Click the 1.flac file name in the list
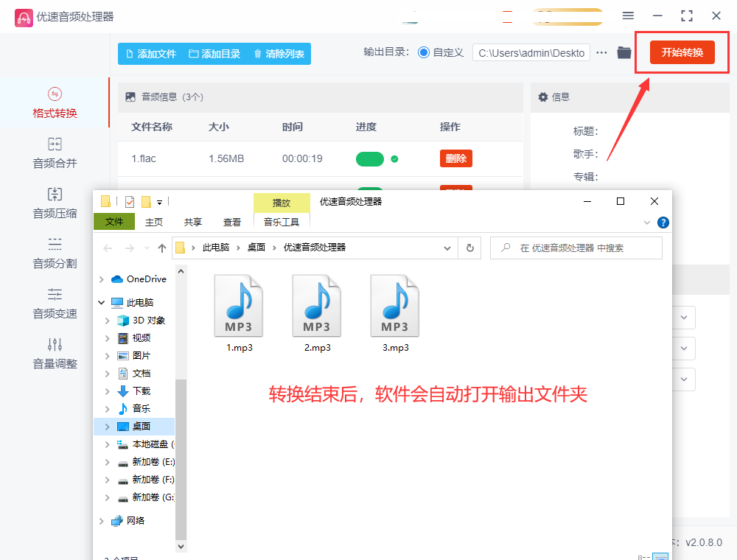737x560 pixels. click(x=144, y=159)
